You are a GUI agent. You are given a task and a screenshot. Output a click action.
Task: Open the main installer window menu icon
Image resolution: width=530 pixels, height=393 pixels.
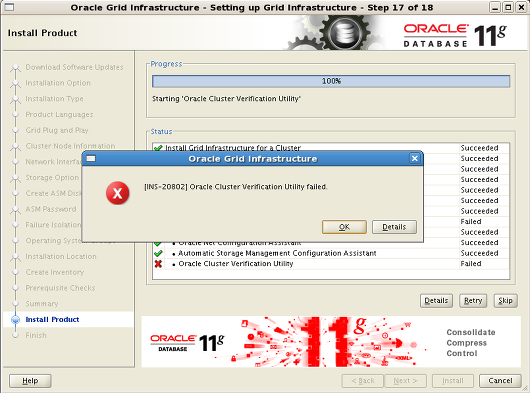coord(8,7)
